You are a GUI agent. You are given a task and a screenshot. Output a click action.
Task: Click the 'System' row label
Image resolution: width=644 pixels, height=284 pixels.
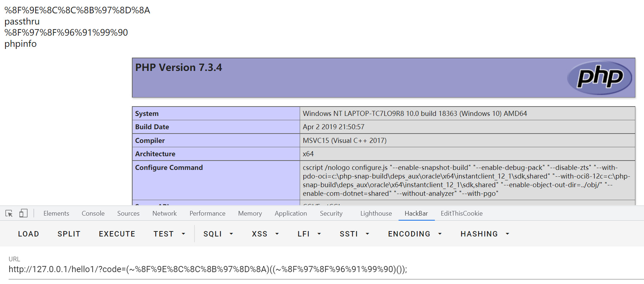147,113
